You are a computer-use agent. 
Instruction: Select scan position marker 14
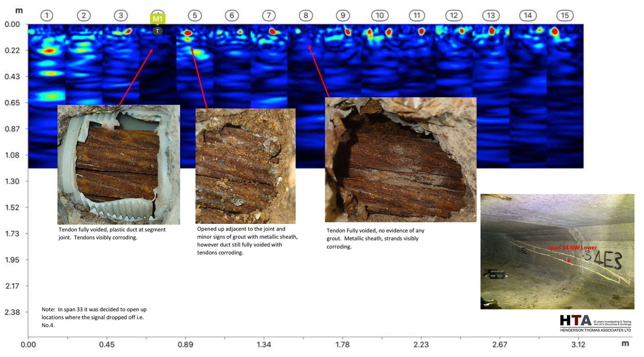[528, 16]
